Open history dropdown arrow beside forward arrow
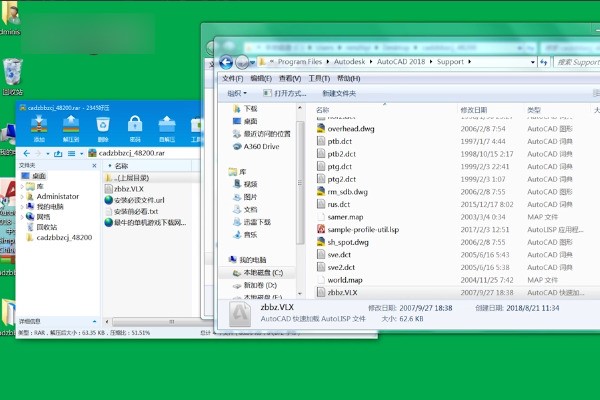 (x=48, y=154)
